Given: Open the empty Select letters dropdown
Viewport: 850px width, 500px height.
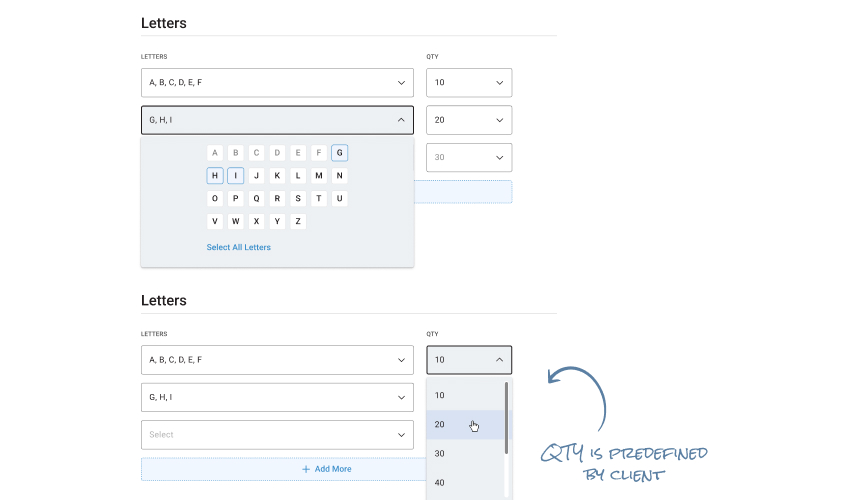Looking at the screenshot, I should click(x=277, y=435).
